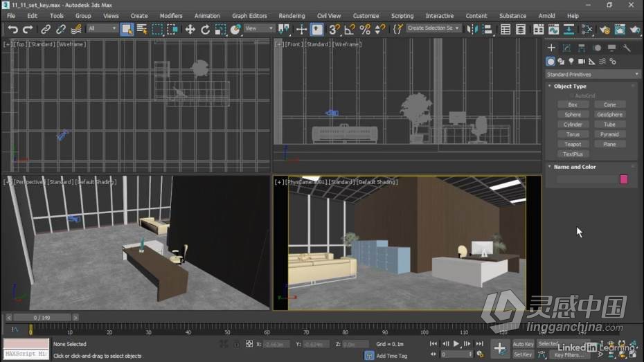Image resolution: width=644 pixels, height=362 pixels.
Task: Create a Teapot primitive
Action: 573,144
